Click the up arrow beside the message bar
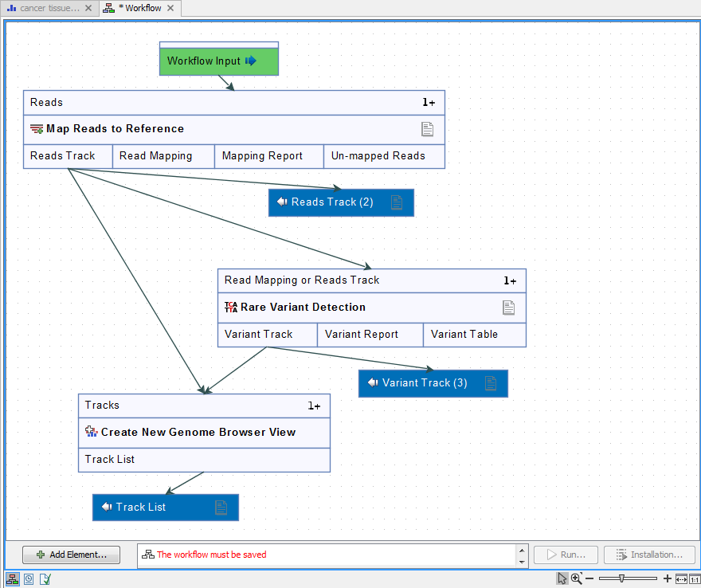This screenshot has height=588, width=701. coord(523,550)
